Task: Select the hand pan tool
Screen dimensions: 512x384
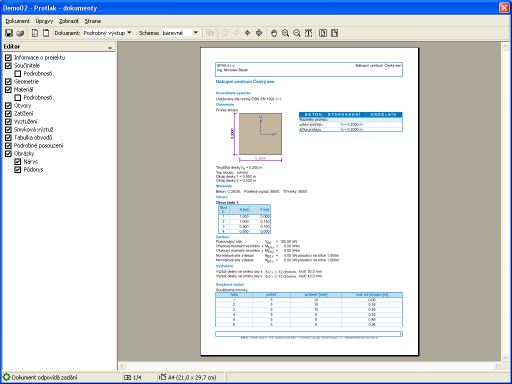Action: coord(274,33)
